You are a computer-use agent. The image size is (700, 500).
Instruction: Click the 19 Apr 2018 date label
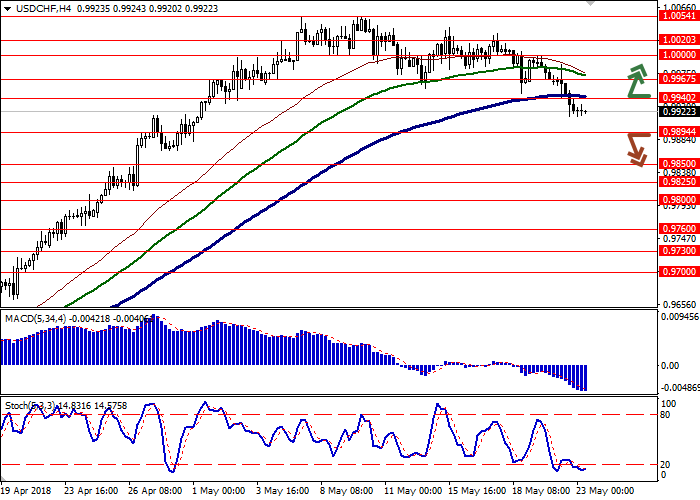tap(27, 491)
